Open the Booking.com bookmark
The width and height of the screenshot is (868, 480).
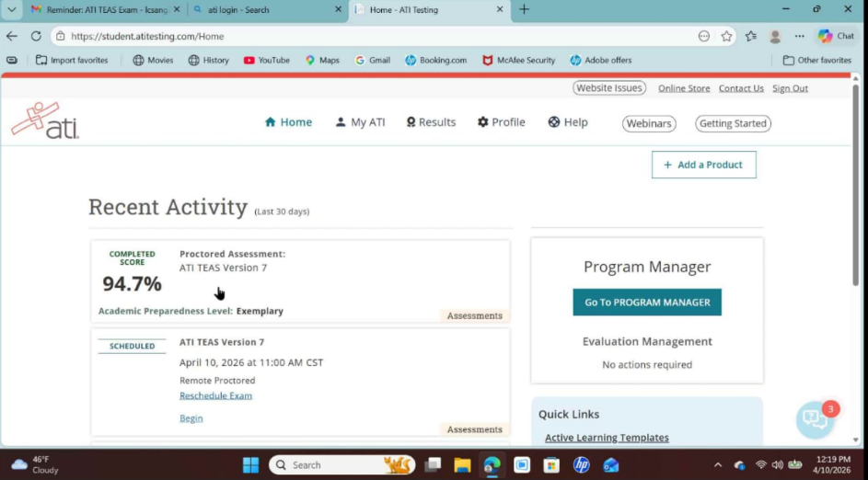[x=435, y=61]
